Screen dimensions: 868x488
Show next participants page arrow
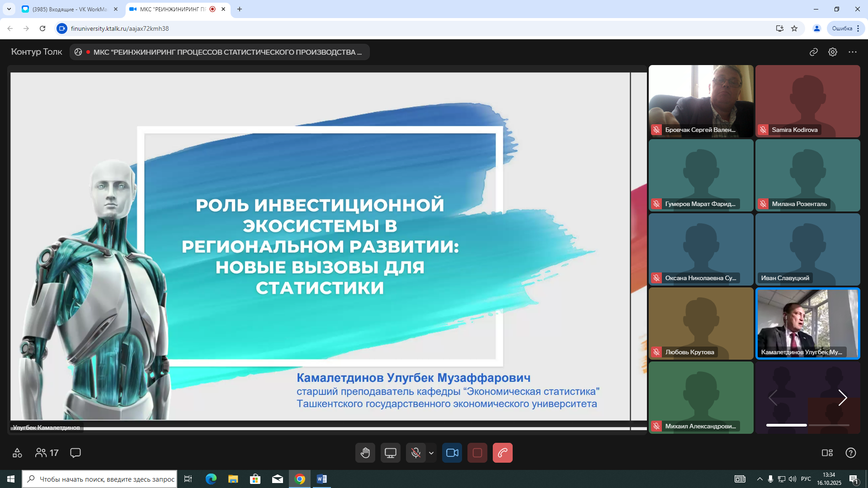[x=842, y=398]
